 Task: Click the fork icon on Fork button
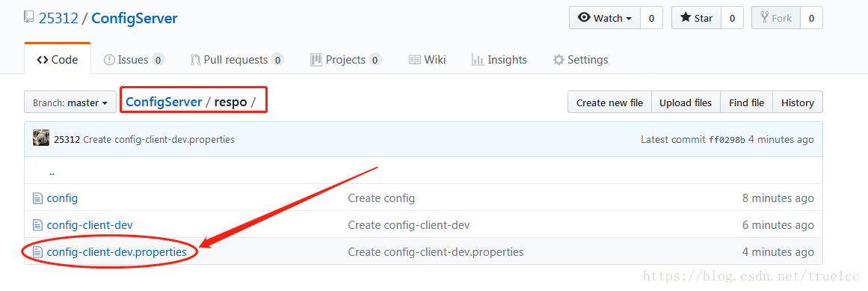765,18
